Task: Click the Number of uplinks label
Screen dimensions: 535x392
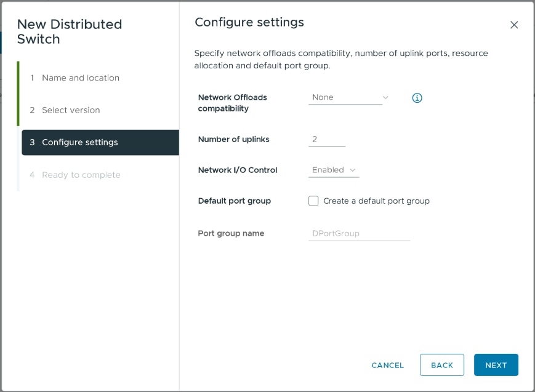Action: pos(234,139)
